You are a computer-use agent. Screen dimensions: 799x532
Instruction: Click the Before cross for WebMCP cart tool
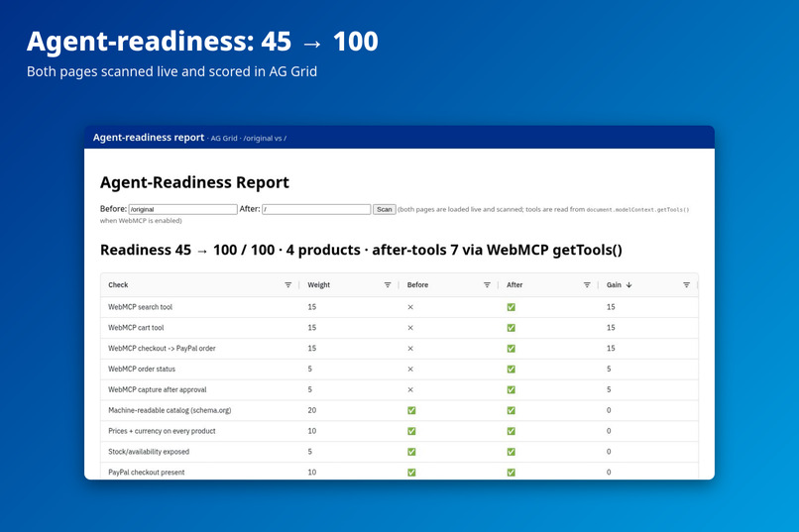coord(410,328)
